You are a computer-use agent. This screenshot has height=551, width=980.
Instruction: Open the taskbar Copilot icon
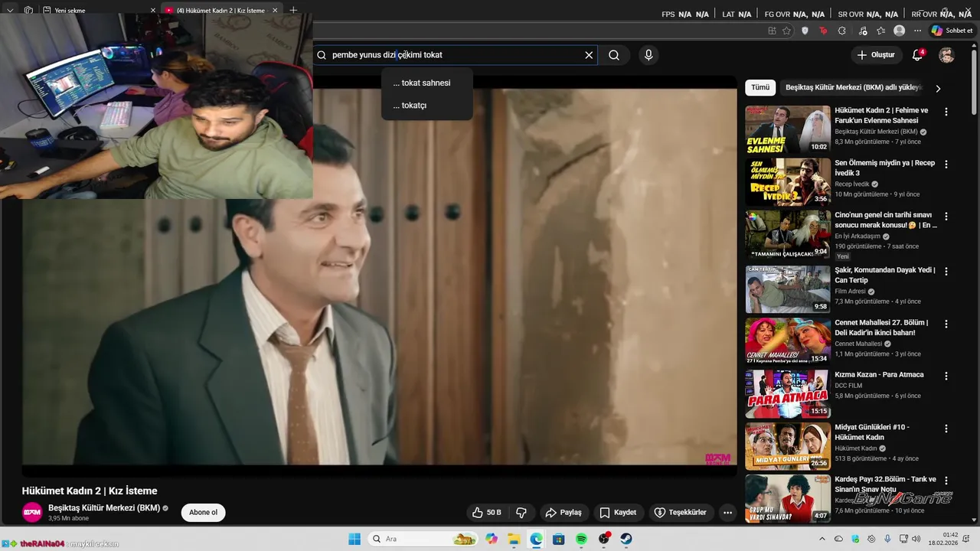pos(492,539)
